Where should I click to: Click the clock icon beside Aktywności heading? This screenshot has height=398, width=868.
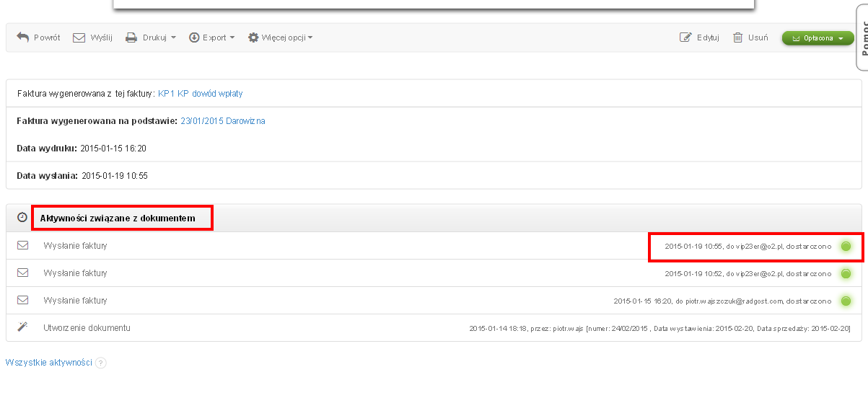tap(22, 217)
